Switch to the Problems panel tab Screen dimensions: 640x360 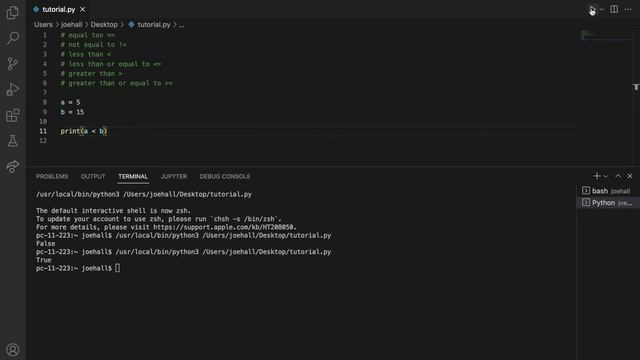pyautogui.click(x=52, y=176)
